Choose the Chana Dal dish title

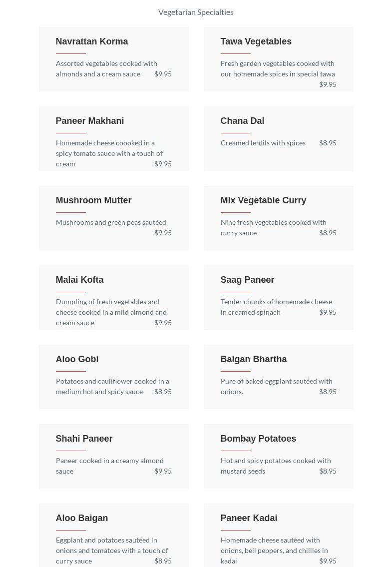[242, 121]
